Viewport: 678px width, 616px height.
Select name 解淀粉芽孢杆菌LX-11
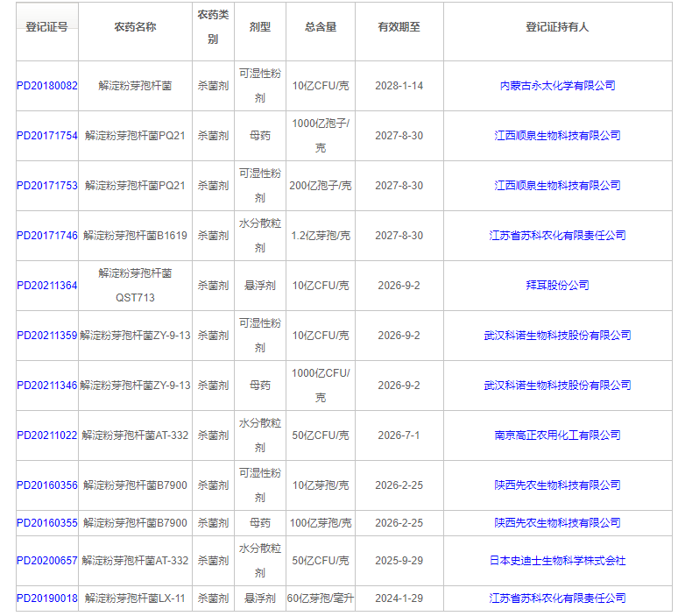coord(136,598)
